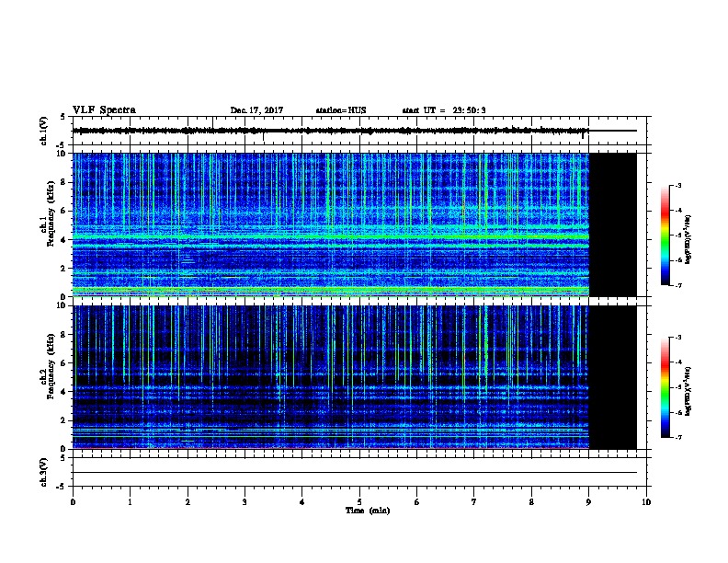Click the 'ch.3(V)' axis label
Image resolution: width=728 pixels, height=563 pixels.
(x=44, y=473)
